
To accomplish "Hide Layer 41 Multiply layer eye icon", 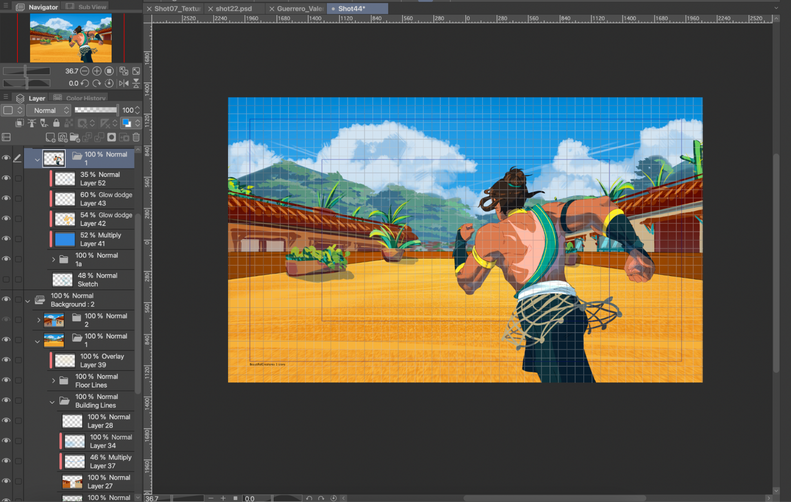I will (x=6, y=239).
